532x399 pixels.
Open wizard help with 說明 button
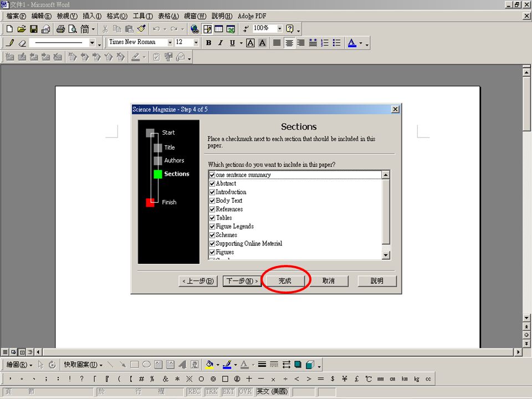(x=377, y=281)
